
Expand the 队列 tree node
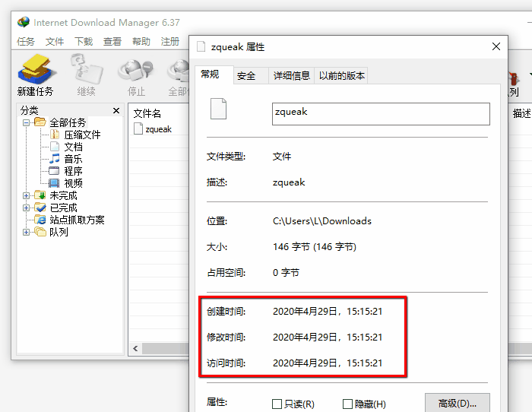[26, 232]
